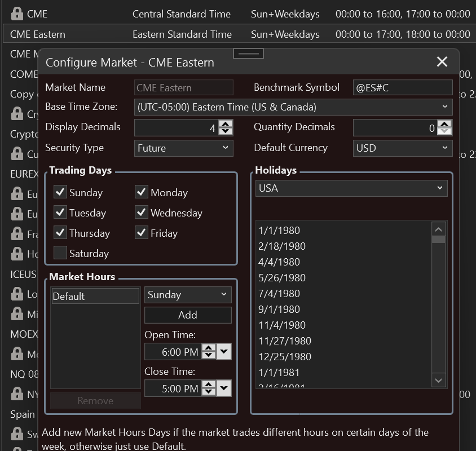
Task: Click holidays list scroll down arrow
Action: 438,380
